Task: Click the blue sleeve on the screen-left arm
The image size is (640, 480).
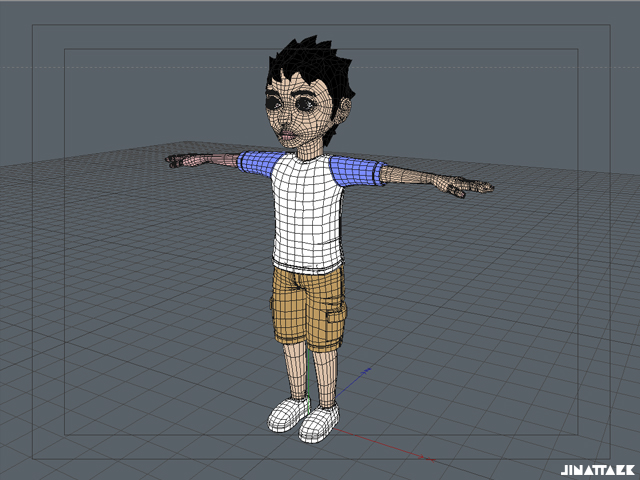Action: [257, 163]
